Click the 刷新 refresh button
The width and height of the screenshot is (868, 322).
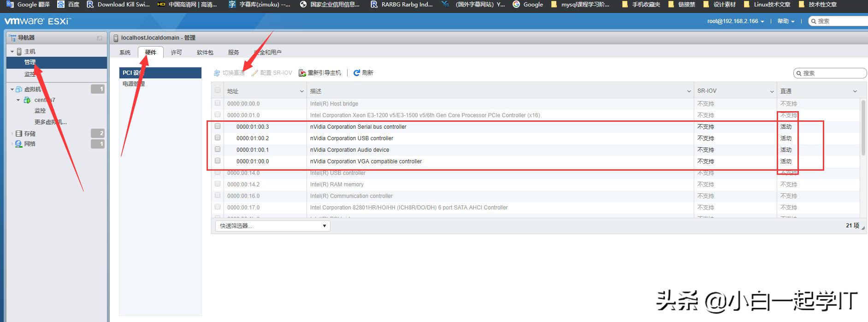point(363,73)
